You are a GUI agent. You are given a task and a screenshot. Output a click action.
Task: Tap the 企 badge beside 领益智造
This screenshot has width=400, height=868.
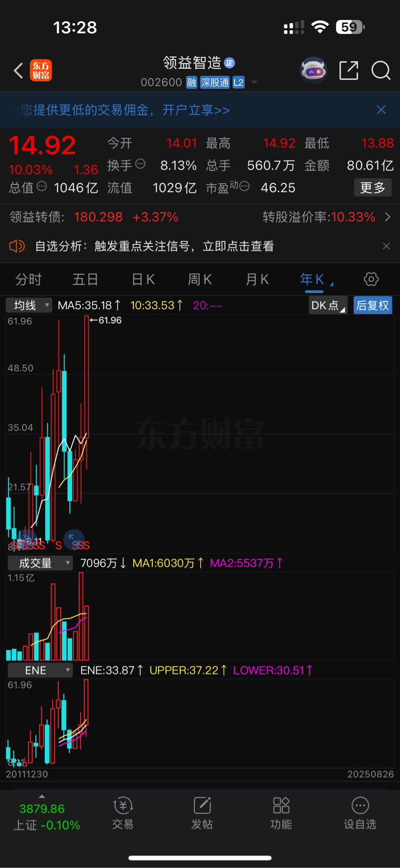pyautogui.click(x=229, y=63)
